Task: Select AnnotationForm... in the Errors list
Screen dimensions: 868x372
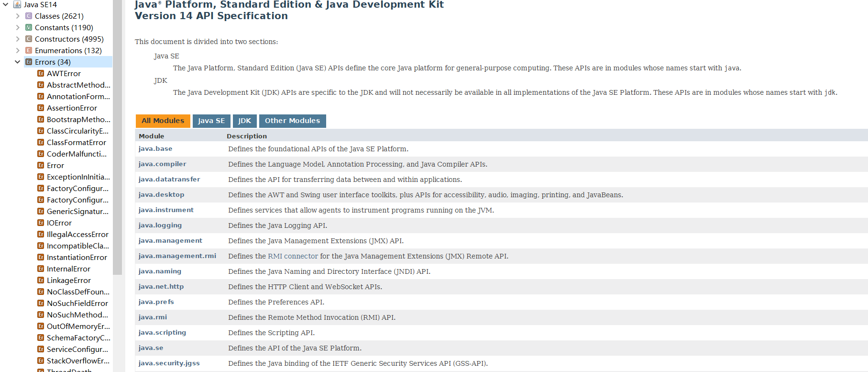Action: click(78, 96)
